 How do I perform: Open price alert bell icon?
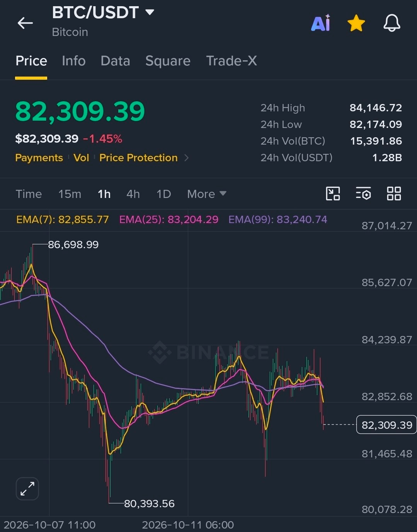tap(391, 23)
